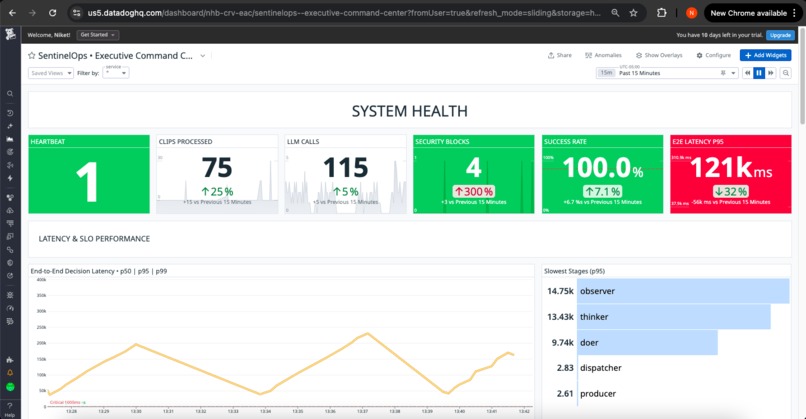Click the green user avatar in sidebar
The height and width of the screenshot is (419, 806).
(x=10, y=387)
